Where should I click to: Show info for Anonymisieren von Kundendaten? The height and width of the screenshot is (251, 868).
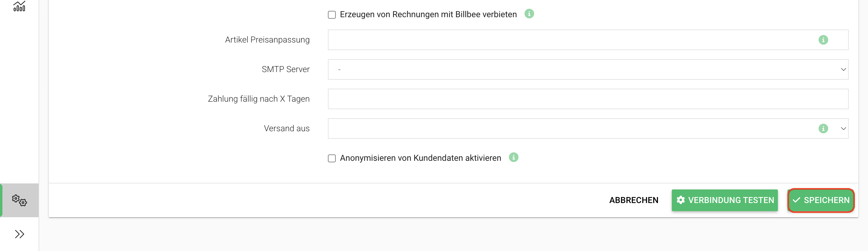(x=514, y=157)
